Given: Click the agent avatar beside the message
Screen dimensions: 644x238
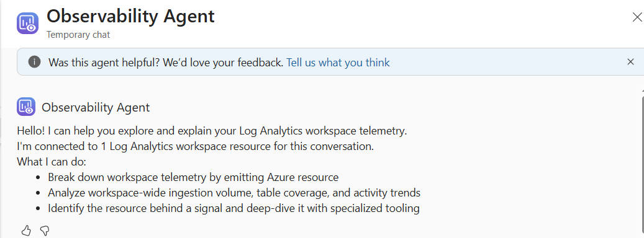Looking at the screenshot, I should 26,107.
